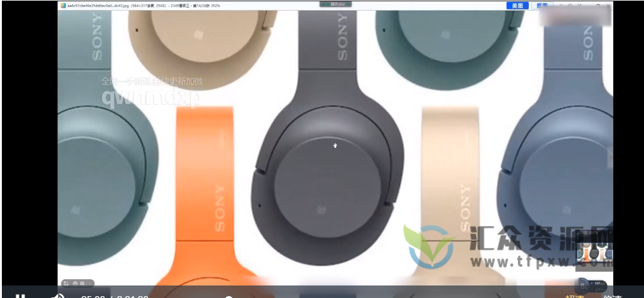Open the 倍速 playback speed menu

612,296
